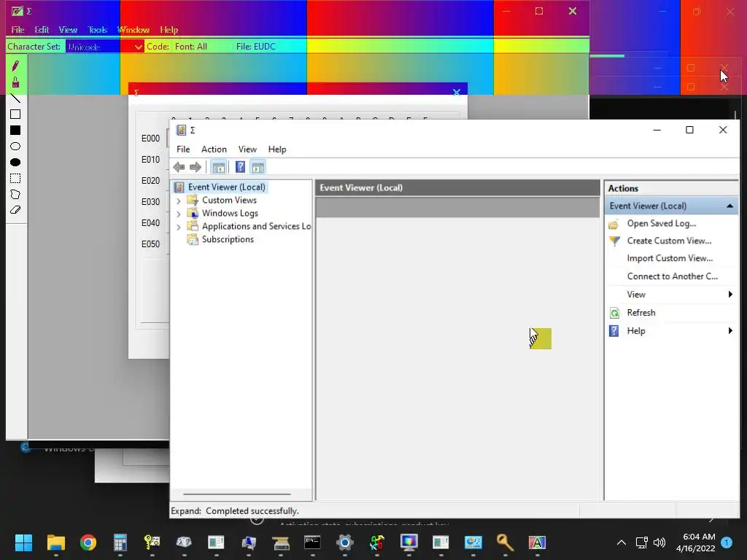Click the Back arrow in Event Viewer toolbar

point(179,167)
